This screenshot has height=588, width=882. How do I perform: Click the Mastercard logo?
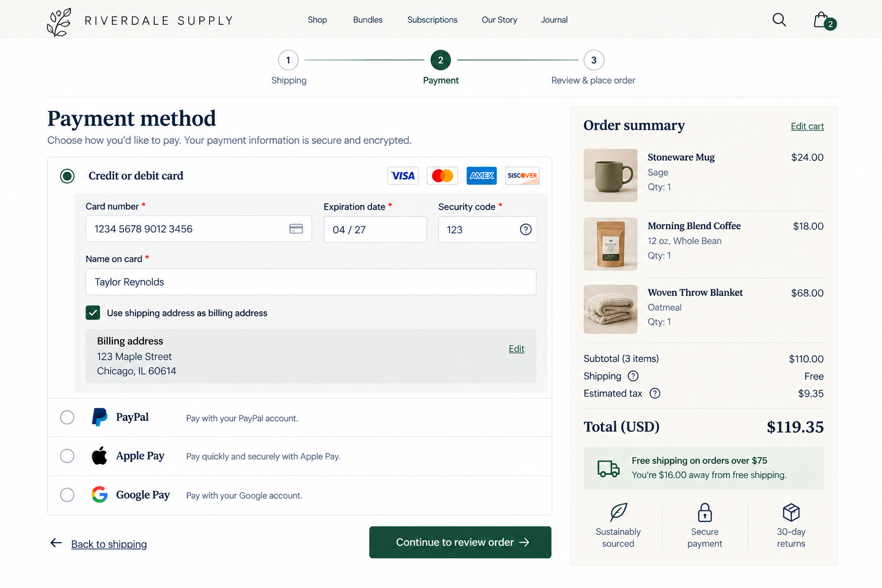[442, 176]
